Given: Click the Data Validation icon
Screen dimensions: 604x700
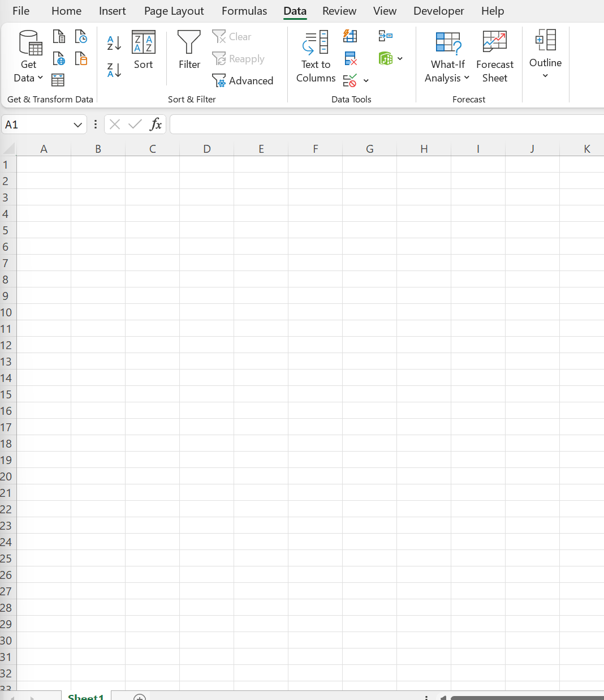Looking at the screenshot, I should point(350,80).
